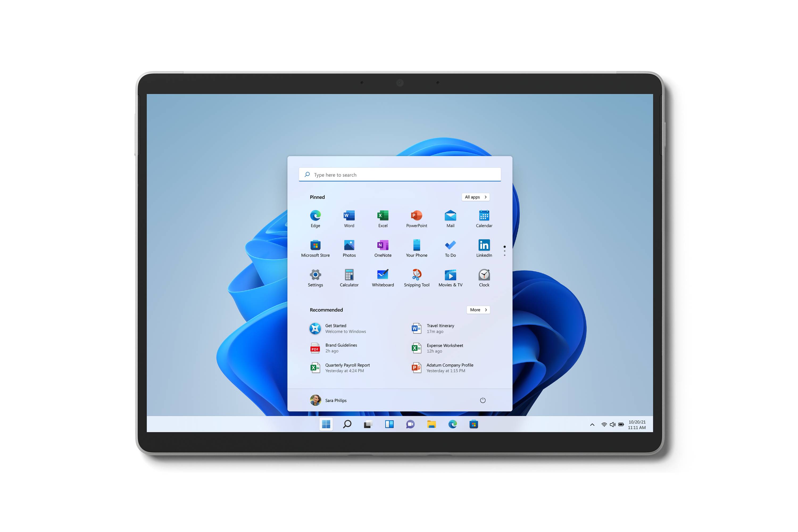Click All apps button
The image size is (798, 532).
point(475,197)
